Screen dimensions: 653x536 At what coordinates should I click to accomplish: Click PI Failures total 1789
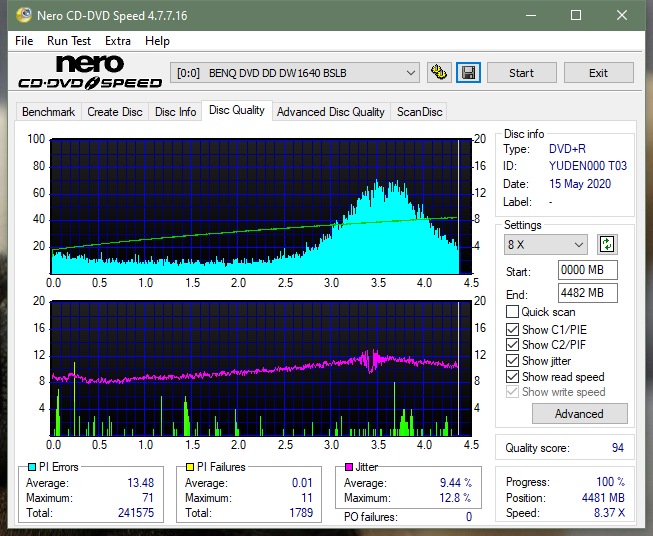301,512
